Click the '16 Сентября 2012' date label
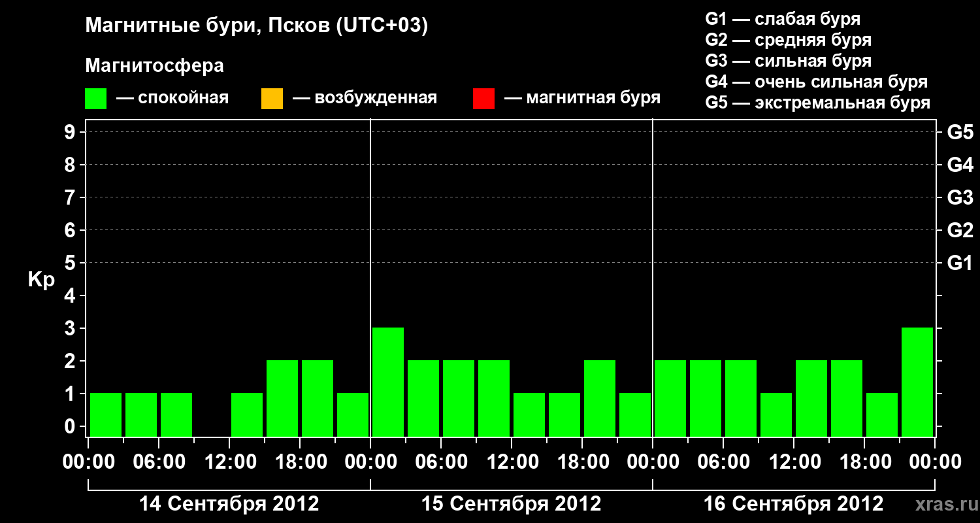 click(794, 504)
